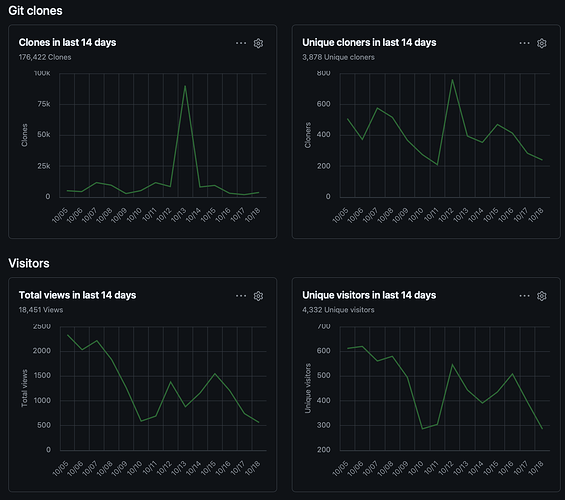Open settings gear on Total views chart

click(x=258, y=296)
